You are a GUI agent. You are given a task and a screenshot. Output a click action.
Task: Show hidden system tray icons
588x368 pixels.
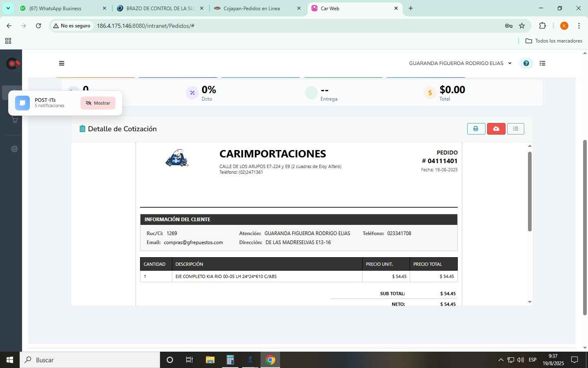(501, 360)
